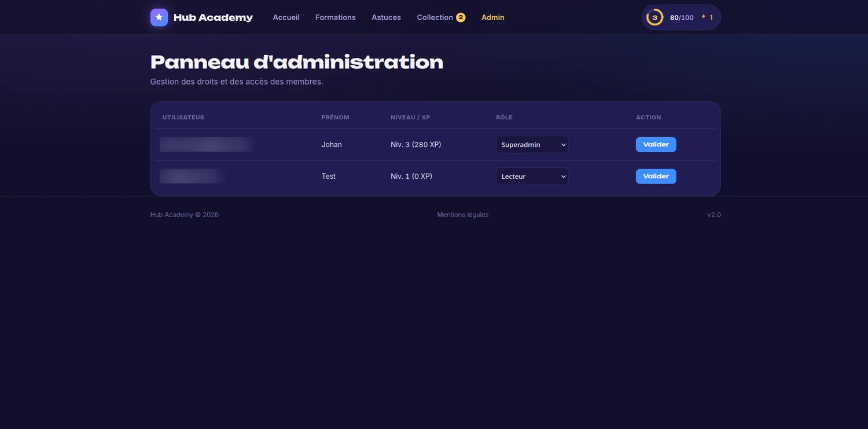Click the Hub Academy star logo icon
This screenshot has height=429, width=868.
pos(159,17)
